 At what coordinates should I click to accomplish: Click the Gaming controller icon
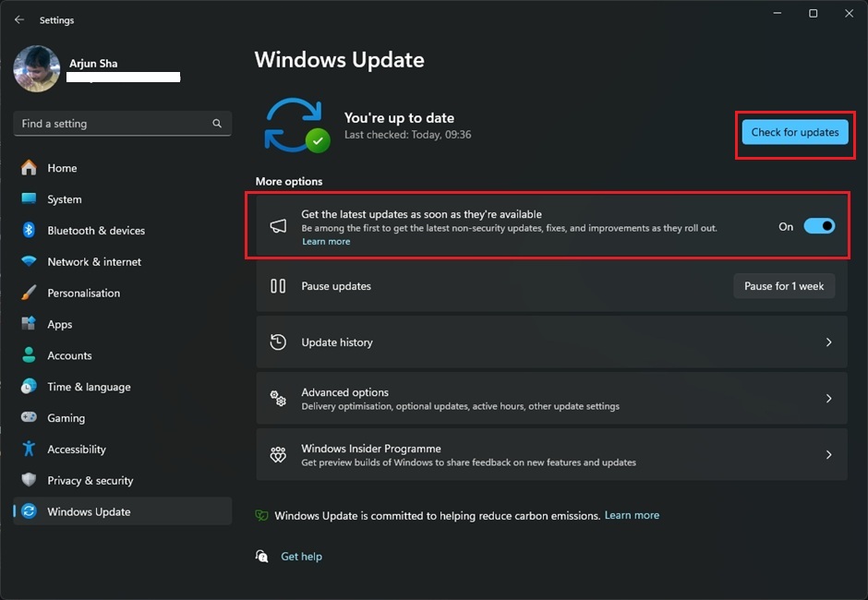pyautogui.click(x=29, y=417)
